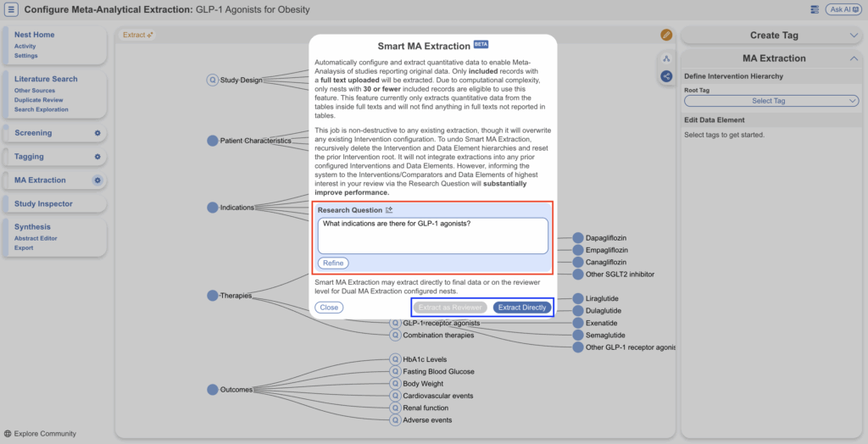
Task: Click the Tagging settings gear icon
Action: [x=97, y=157]
